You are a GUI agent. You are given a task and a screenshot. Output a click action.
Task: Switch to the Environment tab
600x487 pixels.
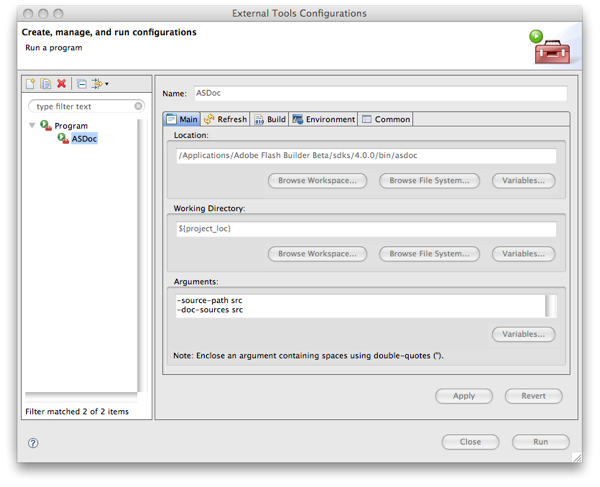coord(324,119)
